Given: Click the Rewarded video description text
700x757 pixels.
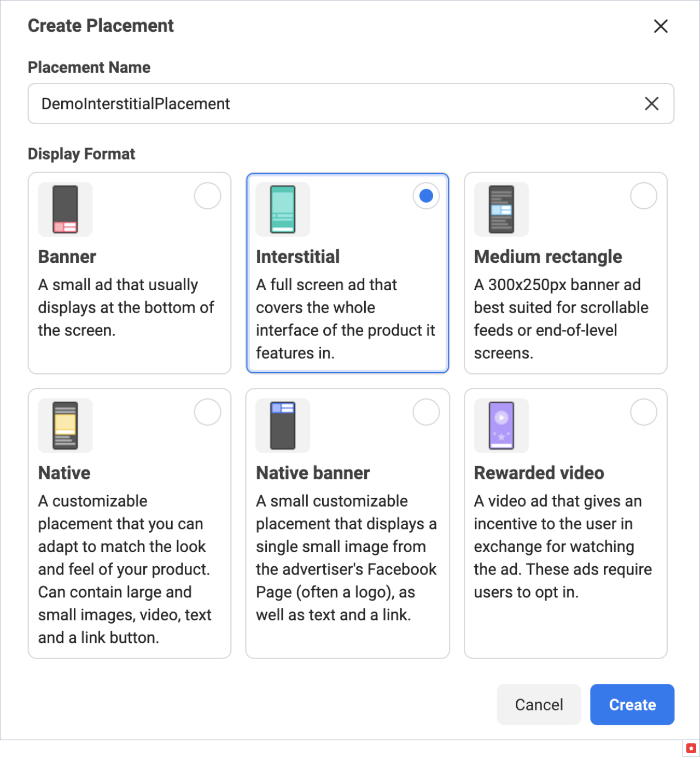Looking at the screenshot, I should tap(562, 547).
